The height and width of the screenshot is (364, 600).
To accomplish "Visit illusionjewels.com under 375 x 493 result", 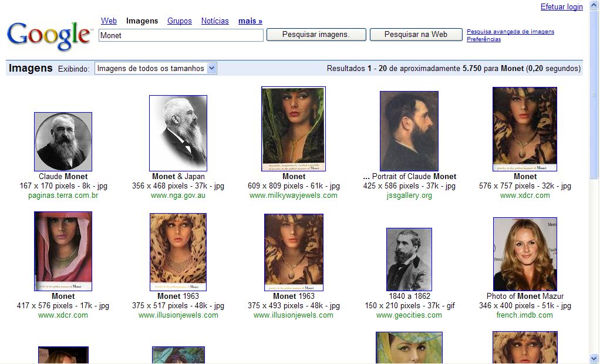I will click(294, 315).
